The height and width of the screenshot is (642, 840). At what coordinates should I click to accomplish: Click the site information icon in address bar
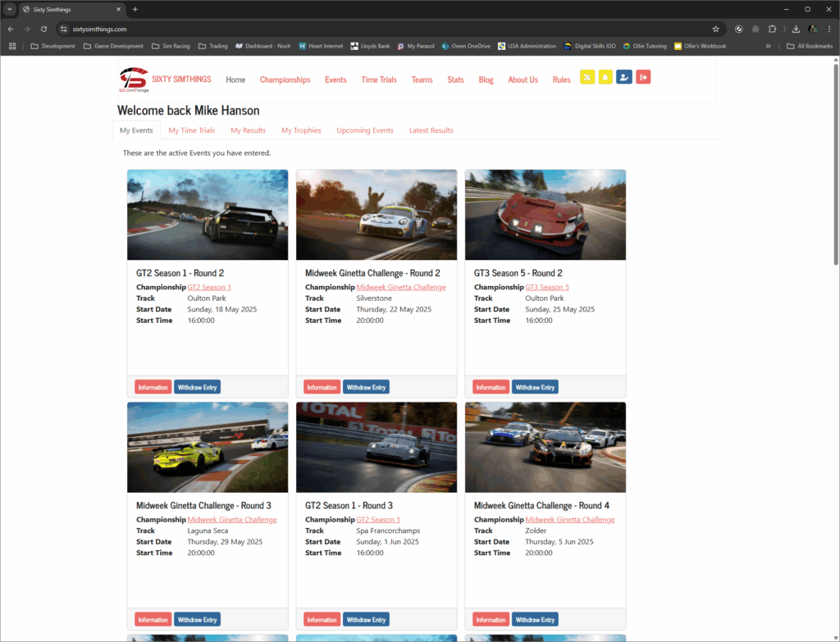coord(64,29)
